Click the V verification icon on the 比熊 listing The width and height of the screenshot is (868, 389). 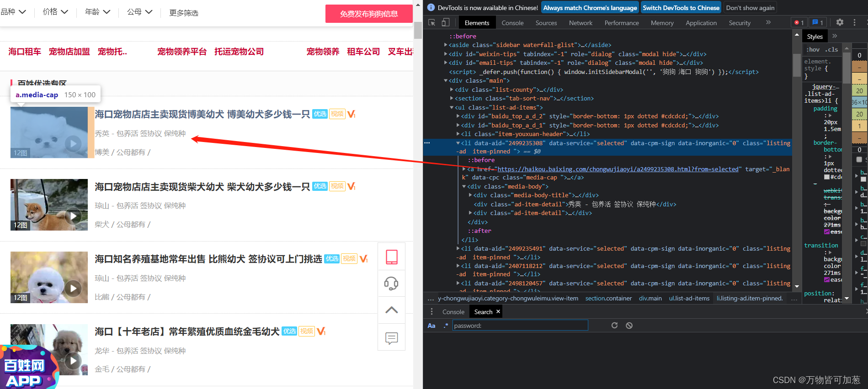coord(364,259)
